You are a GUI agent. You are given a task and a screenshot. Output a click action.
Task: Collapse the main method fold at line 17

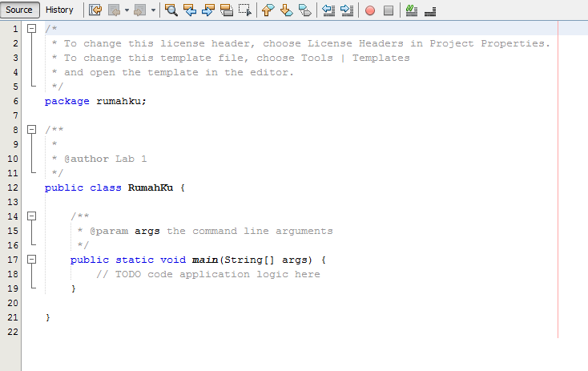coord(32,259)
